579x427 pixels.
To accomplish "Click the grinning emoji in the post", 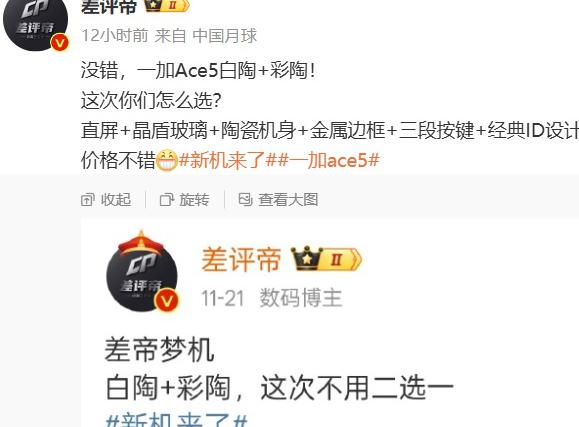I will tap(167, 160).
